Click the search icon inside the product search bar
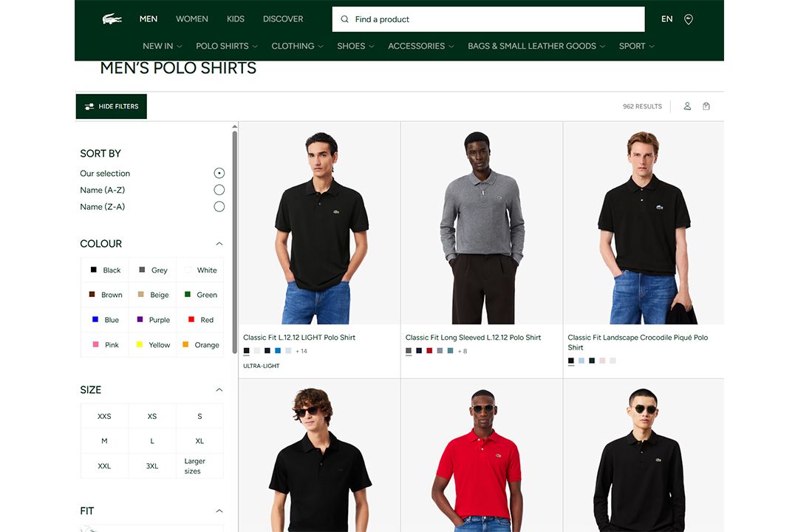The width and height of the screenshot is (798, 532). pyautogui.click(x=344, y=19)
